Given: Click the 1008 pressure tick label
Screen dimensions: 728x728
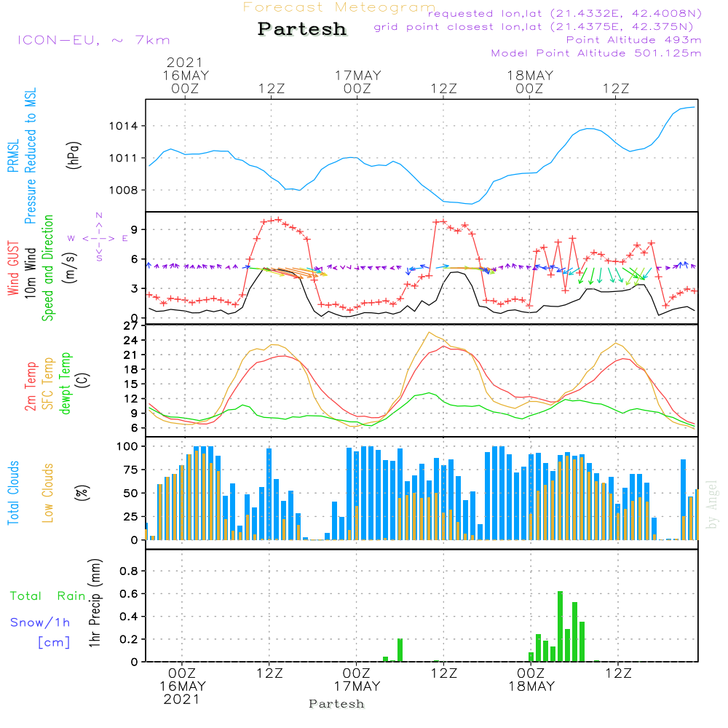Looking at the screenshot, I should [123, 190].
